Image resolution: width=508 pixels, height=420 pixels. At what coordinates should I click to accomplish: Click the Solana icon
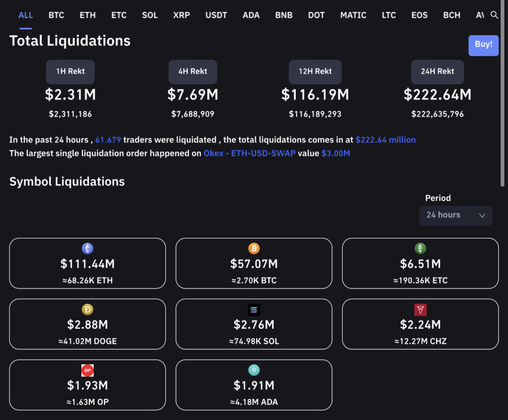click(254, 310)
